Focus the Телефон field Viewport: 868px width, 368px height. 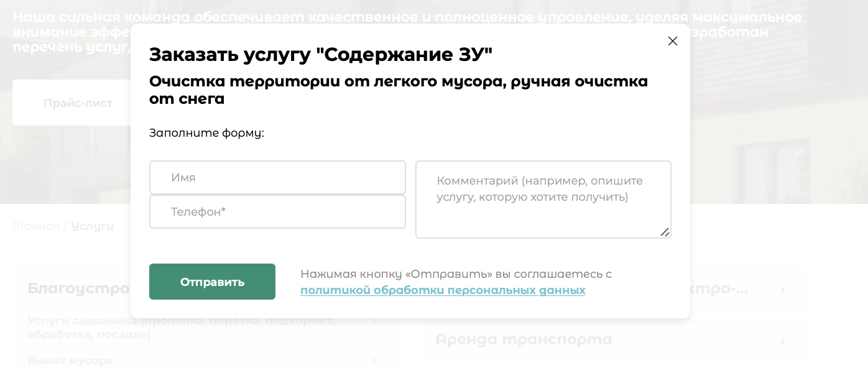[x=277, y=212]
